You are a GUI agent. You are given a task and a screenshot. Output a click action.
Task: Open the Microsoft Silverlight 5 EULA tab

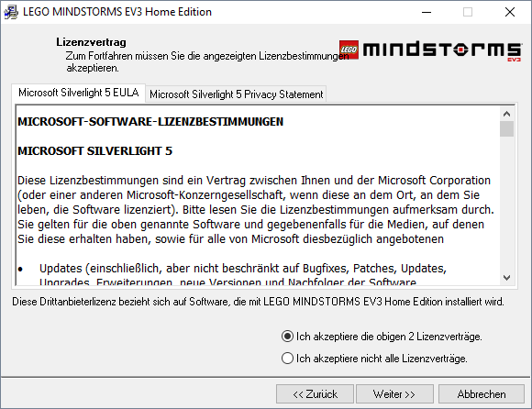[x=78, y=93]
